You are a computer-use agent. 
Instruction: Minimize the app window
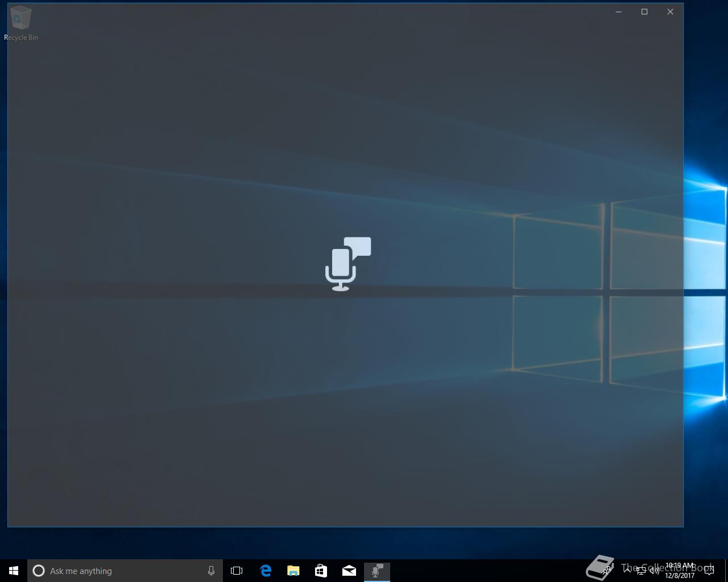(618, 11)
